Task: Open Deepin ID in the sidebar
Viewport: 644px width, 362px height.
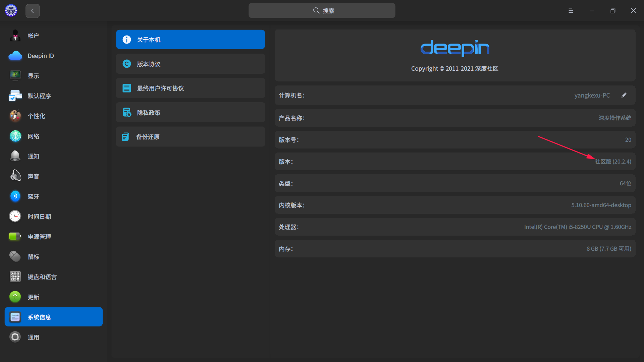Action: (41, 56)
